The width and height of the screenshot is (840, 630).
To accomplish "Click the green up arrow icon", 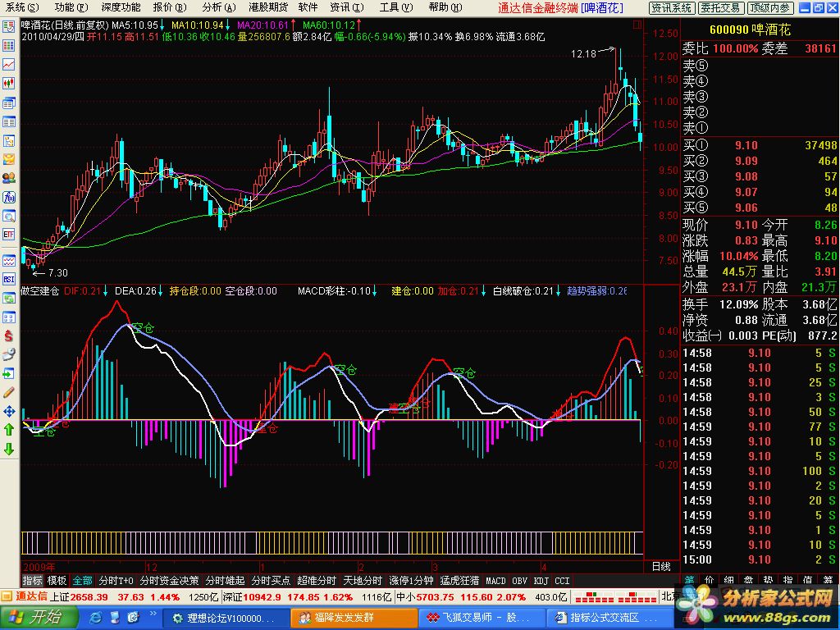I will 8,430.
